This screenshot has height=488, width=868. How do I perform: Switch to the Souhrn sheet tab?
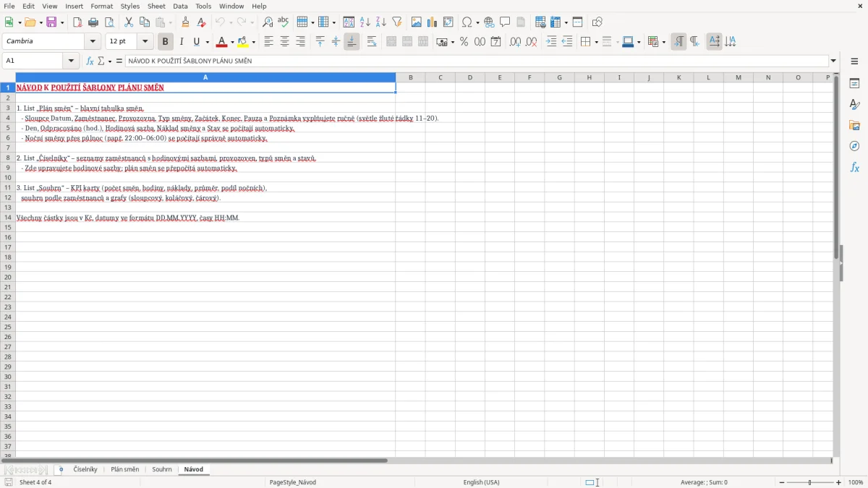(x=162, y=469)
